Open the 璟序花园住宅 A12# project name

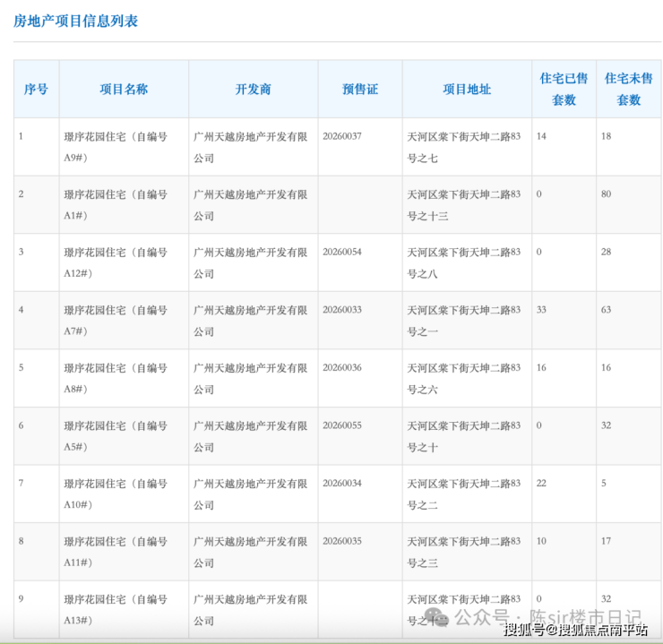coord(115,262)
